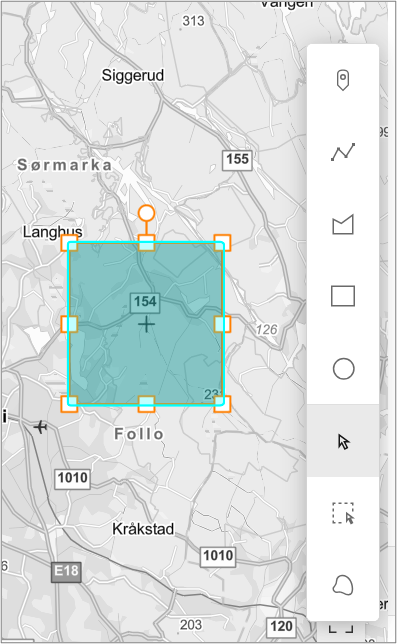Screen dimensions: 397x644
Task: Click the Kråkstad map label
Action: click(143, 529)
